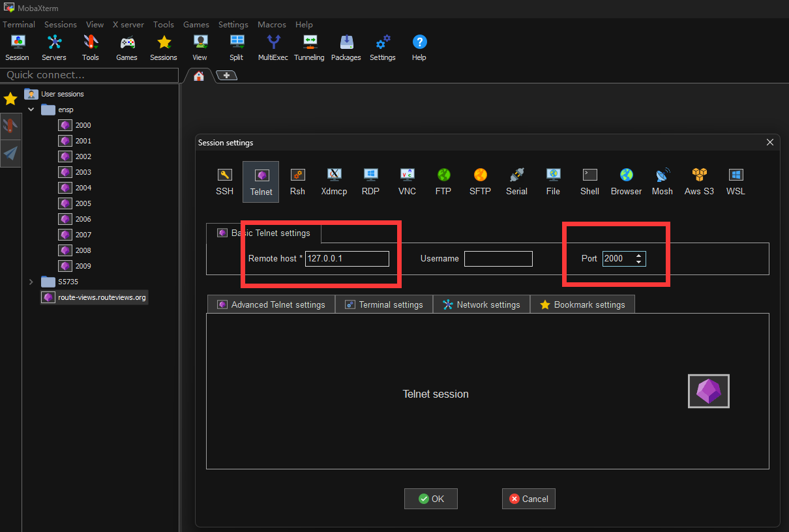Image resolution: width=789 pixels, height=532 pixels.
Task: Click the Remote host input field
Action: pyautogui.click(x=347, y=259)
